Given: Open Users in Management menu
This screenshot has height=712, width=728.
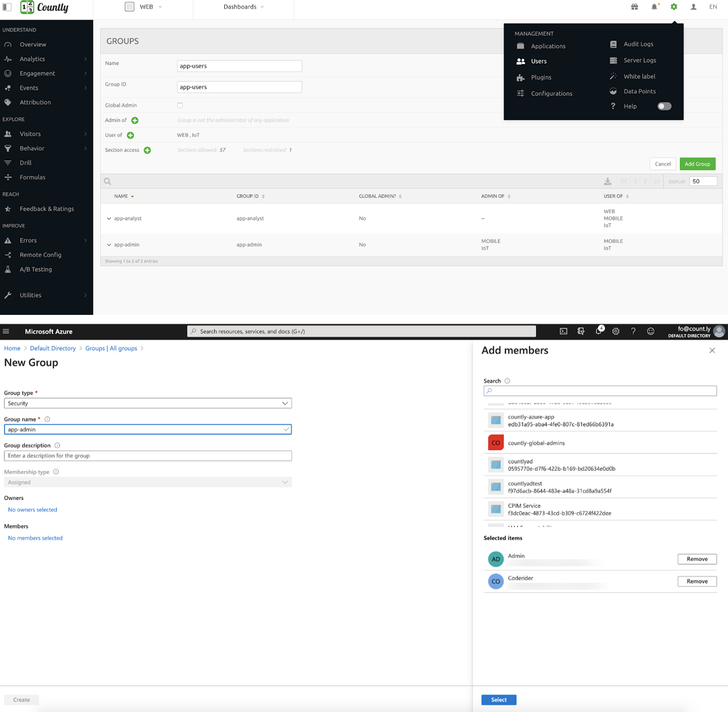Looking at the screenshot, I should coord(532,61).
